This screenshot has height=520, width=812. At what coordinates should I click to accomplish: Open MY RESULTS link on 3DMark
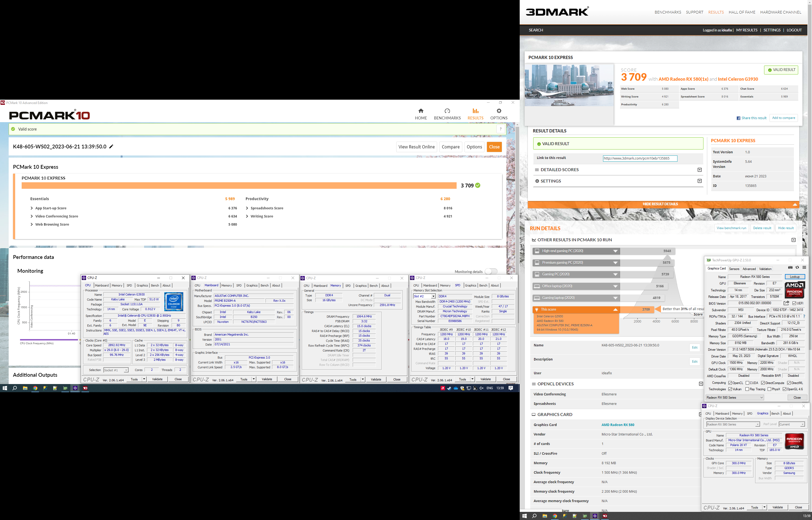(x=746, y=30)
